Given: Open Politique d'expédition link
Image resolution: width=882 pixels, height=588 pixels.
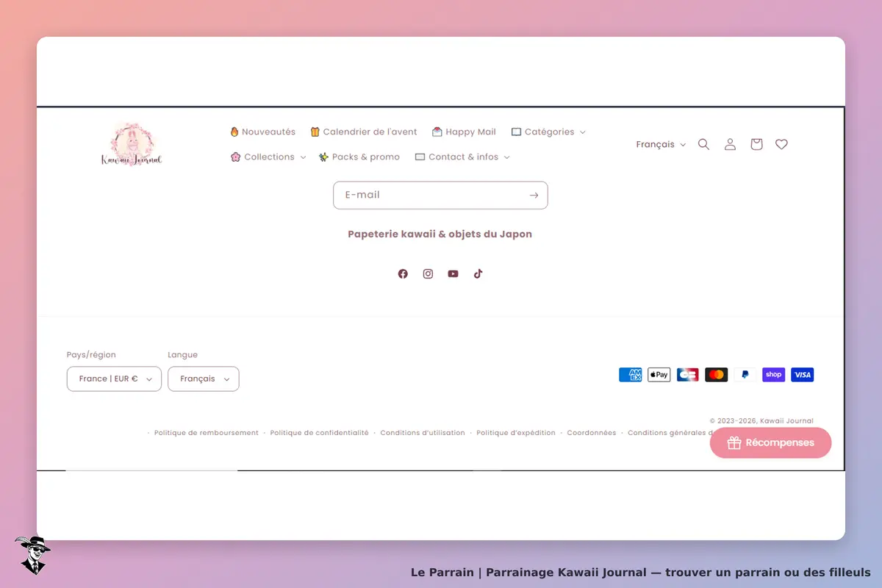Looking at the screenshot, I should click(516, 433).
